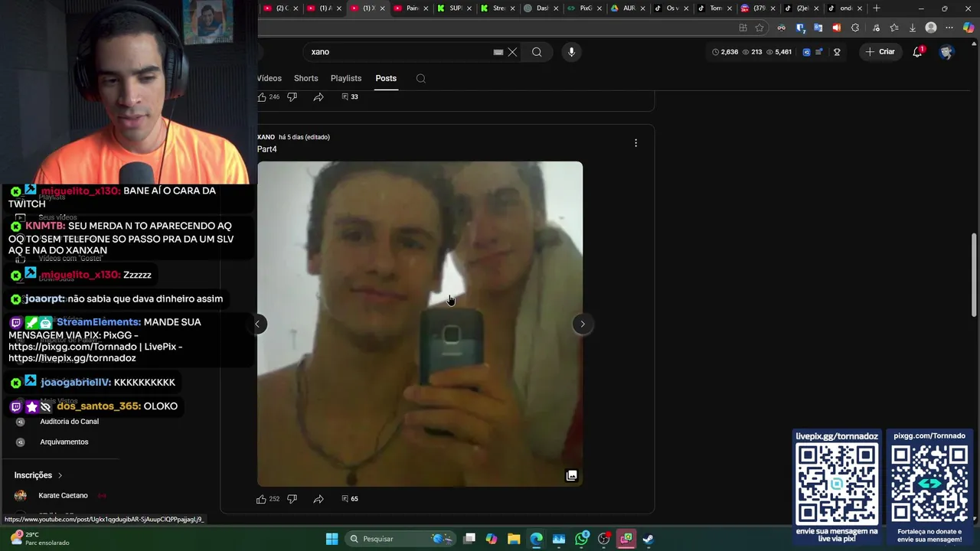Screen dimensions: 980x551
Task: Open File Explorer from taskbar
Action: [x=514, y=539]
